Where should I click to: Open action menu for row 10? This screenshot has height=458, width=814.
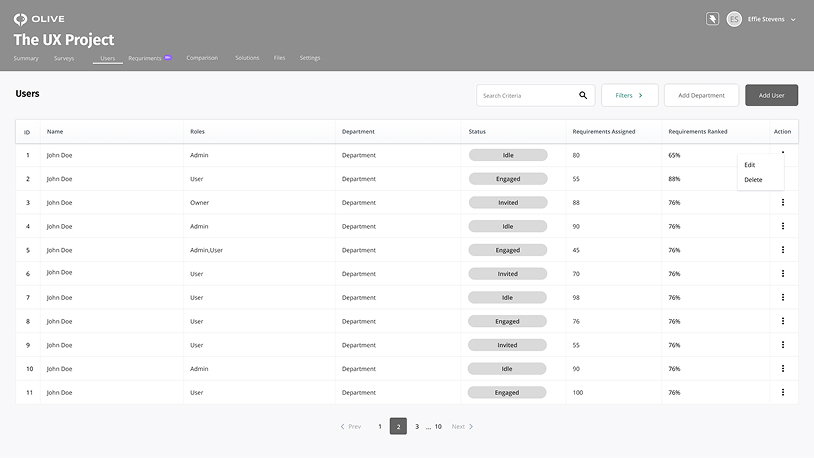[x=783, y=368]
